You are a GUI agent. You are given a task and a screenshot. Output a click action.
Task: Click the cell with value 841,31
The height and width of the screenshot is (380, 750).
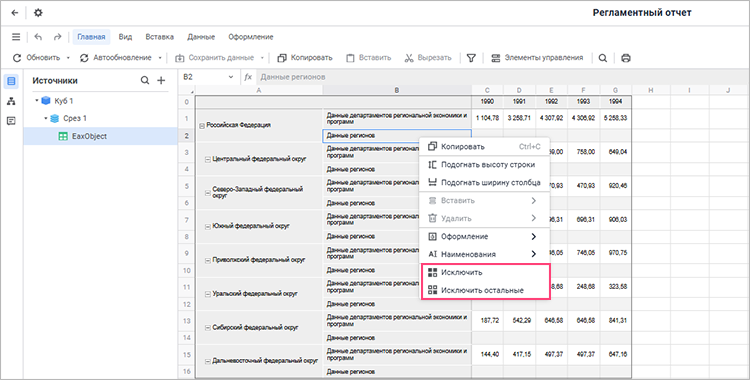[615, 321]
